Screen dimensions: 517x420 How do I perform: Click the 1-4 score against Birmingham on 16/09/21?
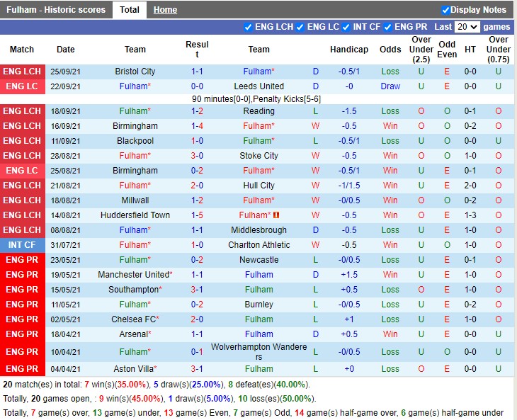tap(198, 126)
